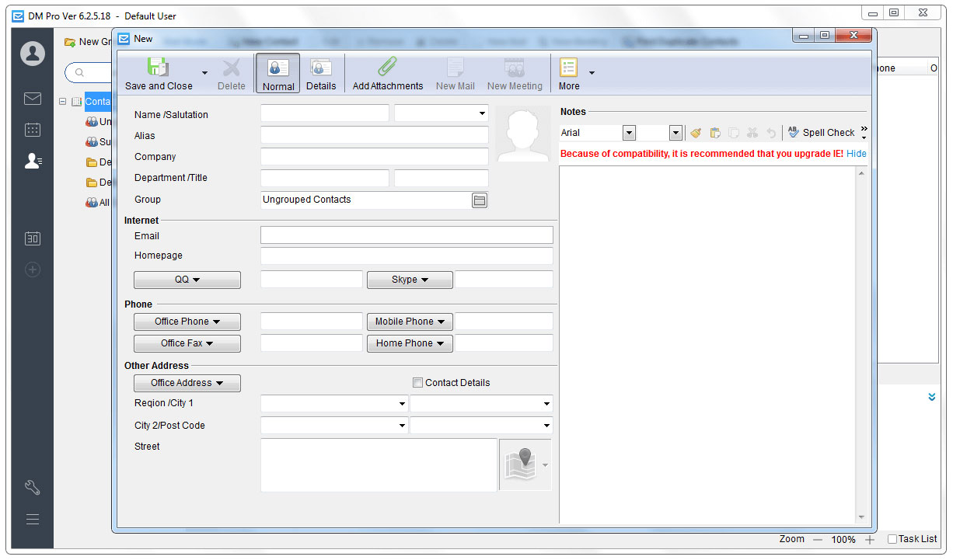Open the mail icon in left sidebar
The height and width of the screenshot is (560, 953).
[x=33, y=99]
